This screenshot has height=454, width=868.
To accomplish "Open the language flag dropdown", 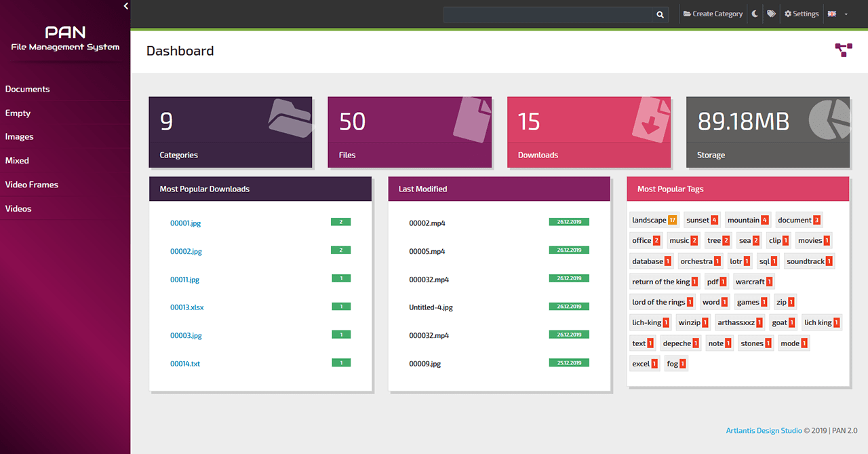I will 838,14.
